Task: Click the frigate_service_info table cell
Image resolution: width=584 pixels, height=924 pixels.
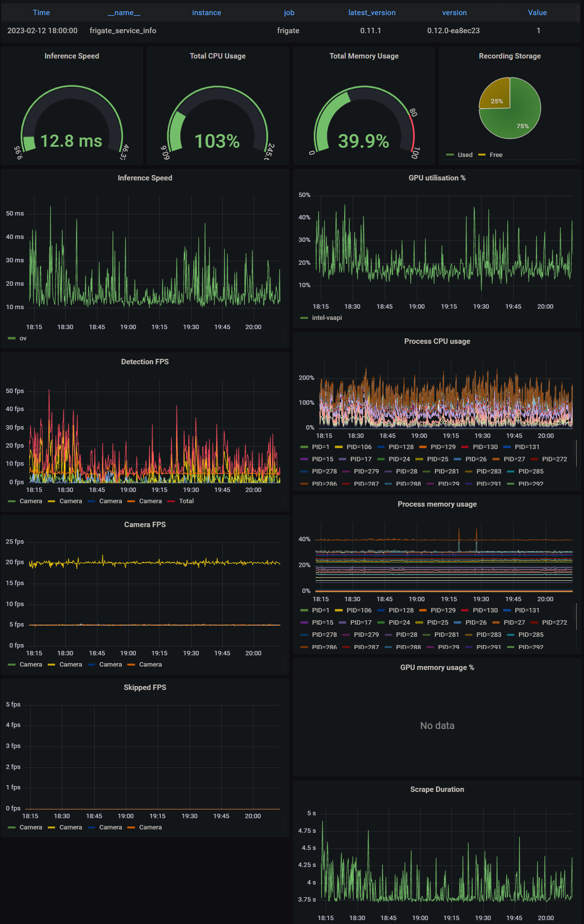Action: 123,31
